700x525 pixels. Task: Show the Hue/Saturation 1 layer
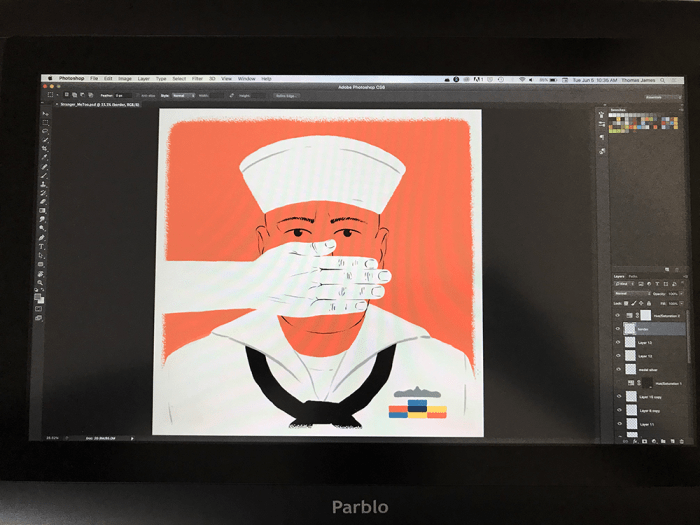(x=619, y=383)
